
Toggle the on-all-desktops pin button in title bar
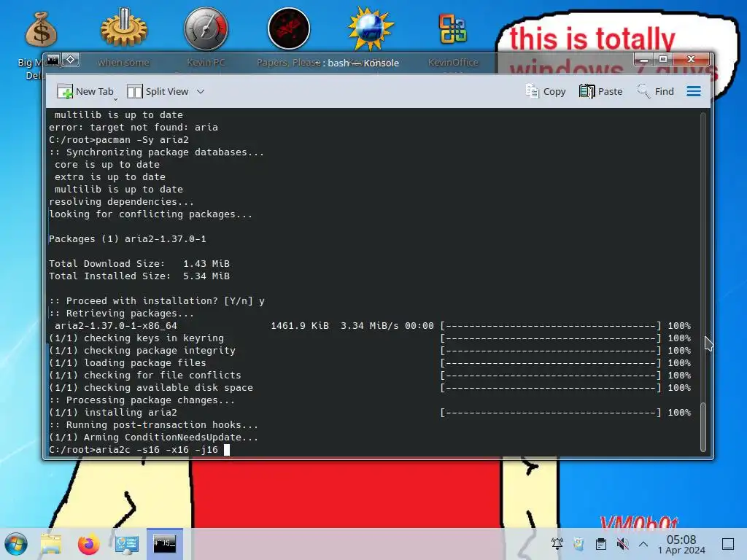[71, 60]
